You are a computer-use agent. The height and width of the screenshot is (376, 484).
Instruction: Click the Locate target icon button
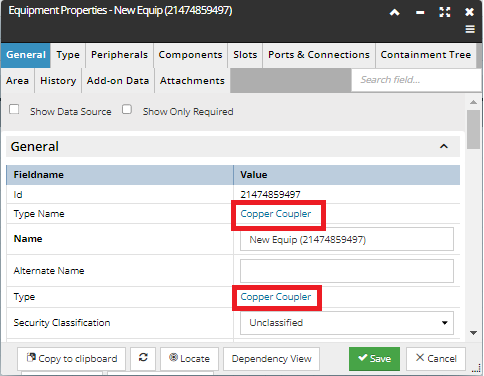[189, 358]
